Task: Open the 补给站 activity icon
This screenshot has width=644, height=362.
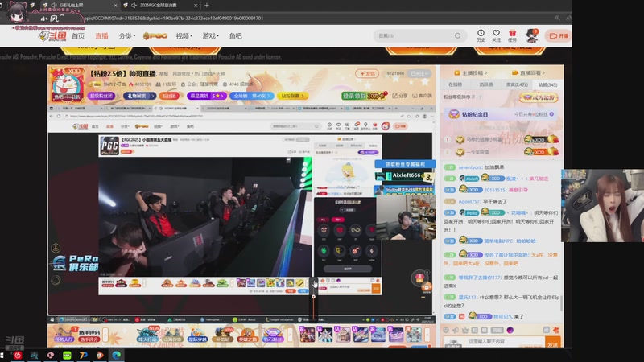Action: 222,335
